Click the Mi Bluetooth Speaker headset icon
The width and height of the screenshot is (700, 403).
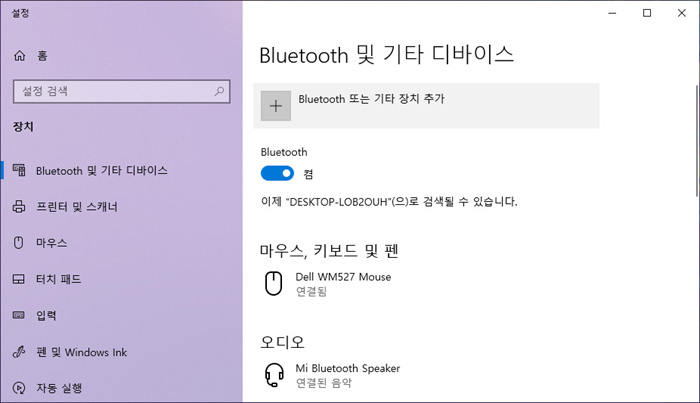tap(274, 375)
